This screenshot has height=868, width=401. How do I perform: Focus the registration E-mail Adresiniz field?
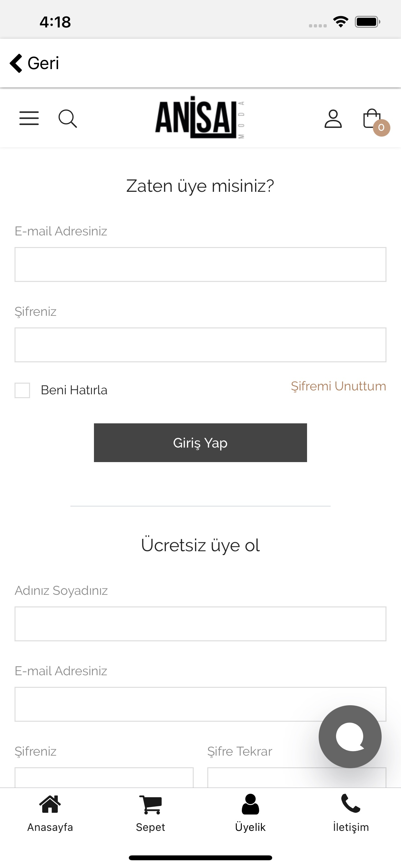pyautogui.click(x=200, y=704)
